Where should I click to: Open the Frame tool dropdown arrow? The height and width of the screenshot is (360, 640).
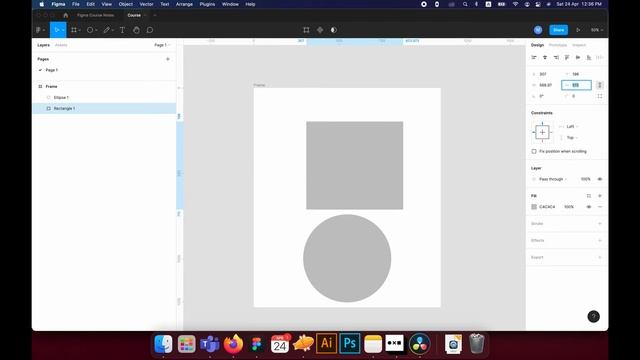click(80, 30)
